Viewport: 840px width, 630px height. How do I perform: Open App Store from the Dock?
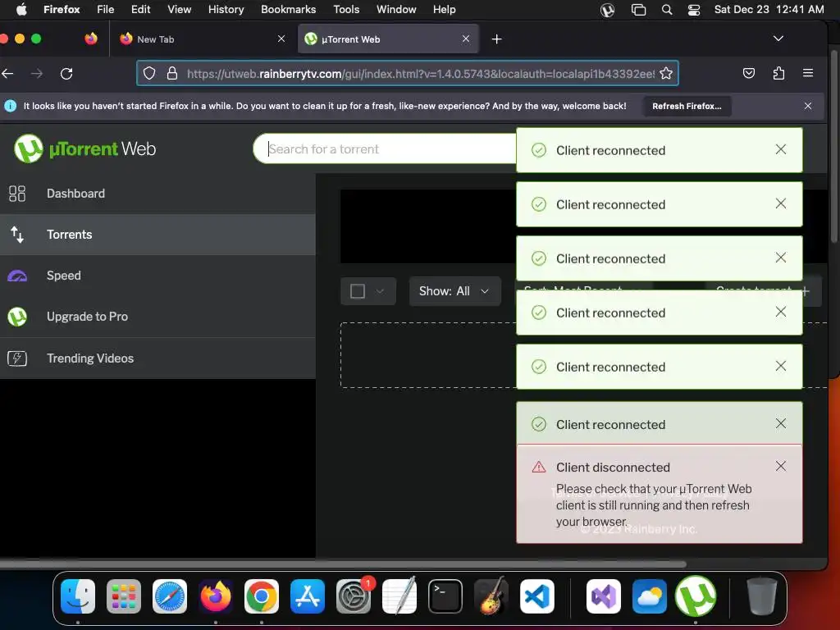click(308, 596)
